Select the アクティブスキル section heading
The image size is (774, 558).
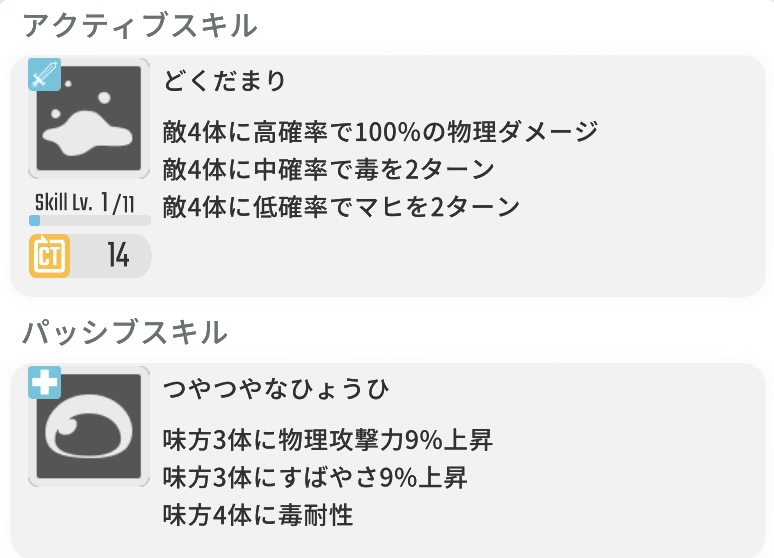pos(140,25)
